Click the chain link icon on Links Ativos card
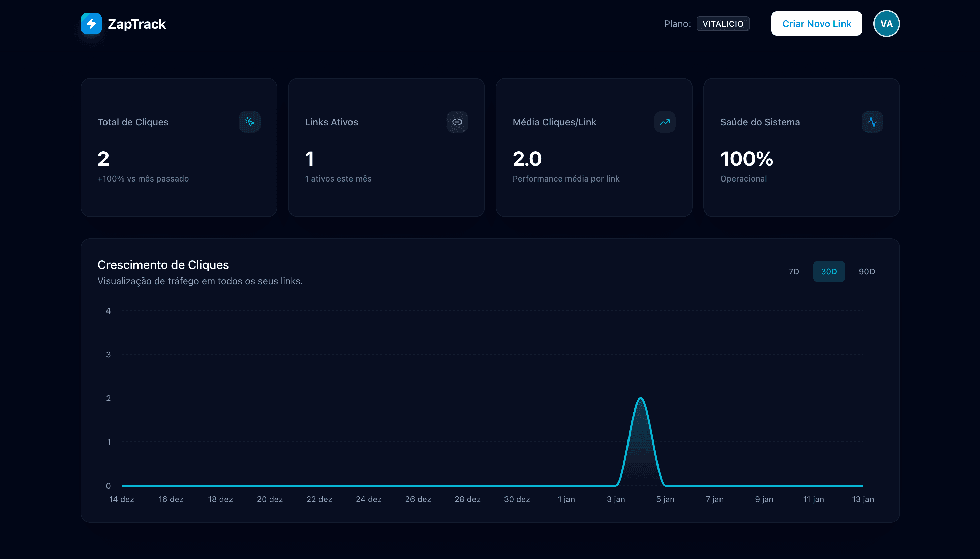This screenshot has height=559, width=980. click(x=457, y=122)
